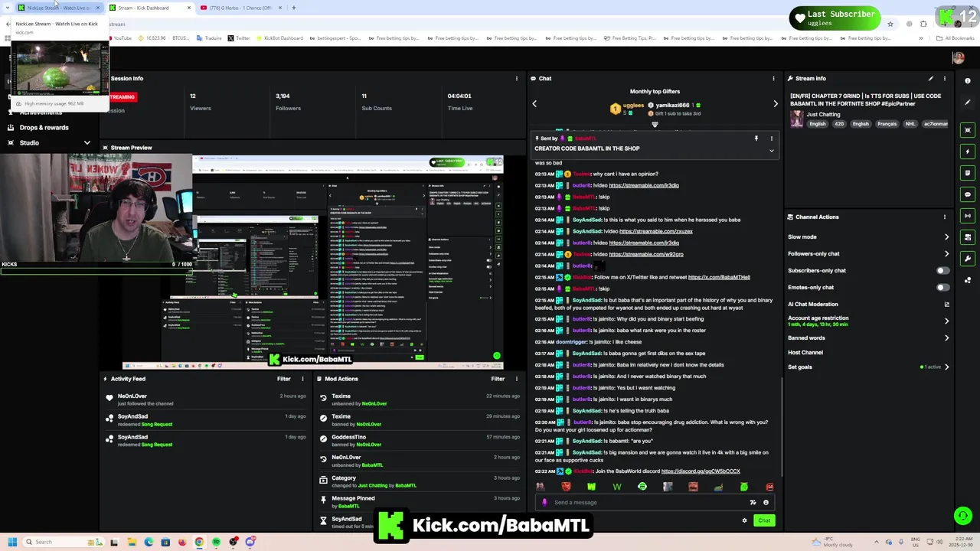Open Host Channel action

805,353
